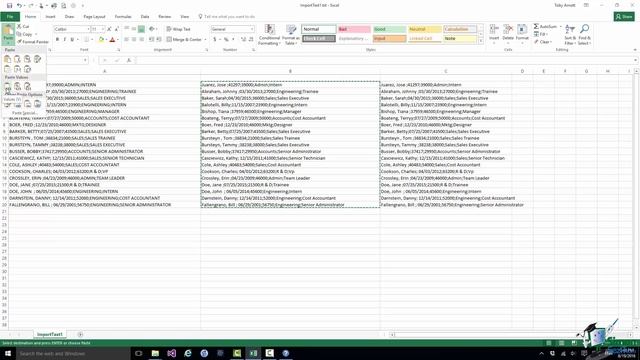Decrease font size with the smaller A icon
The height and width of the screenshot is (360, 640).
tap(116, 29)
